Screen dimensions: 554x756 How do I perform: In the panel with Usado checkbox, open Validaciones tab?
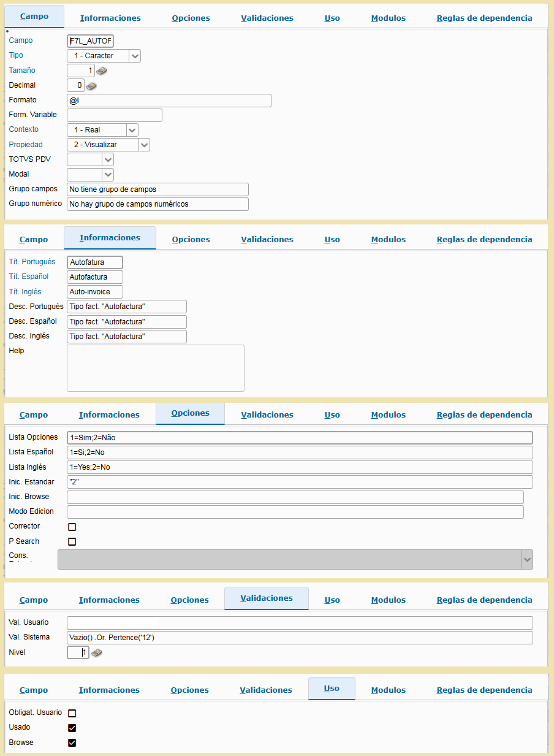click(x=266, y=690)
